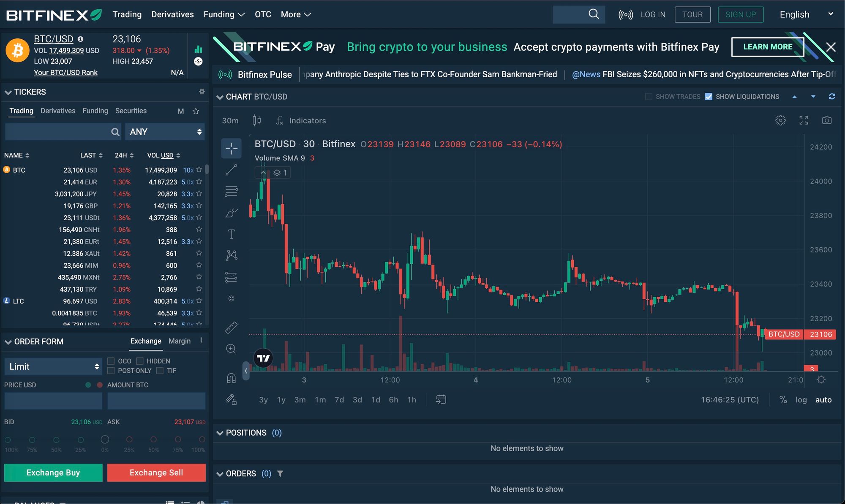
Task: Collapse the ORDERS panel
Action: click(220, 474)
